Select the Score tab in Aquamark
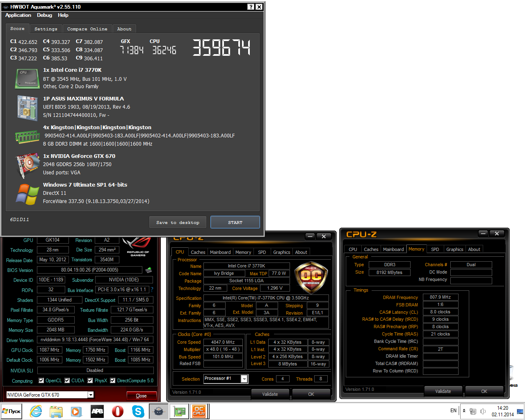 [17, 28]
